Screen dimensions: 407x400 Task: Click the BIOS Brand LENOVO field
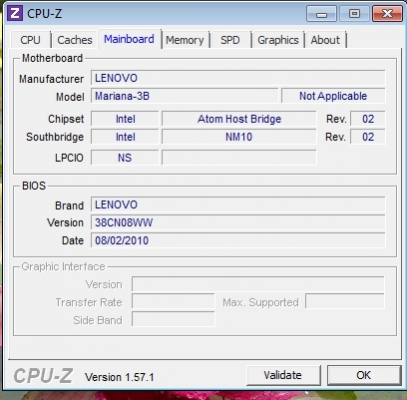[238, 205]
